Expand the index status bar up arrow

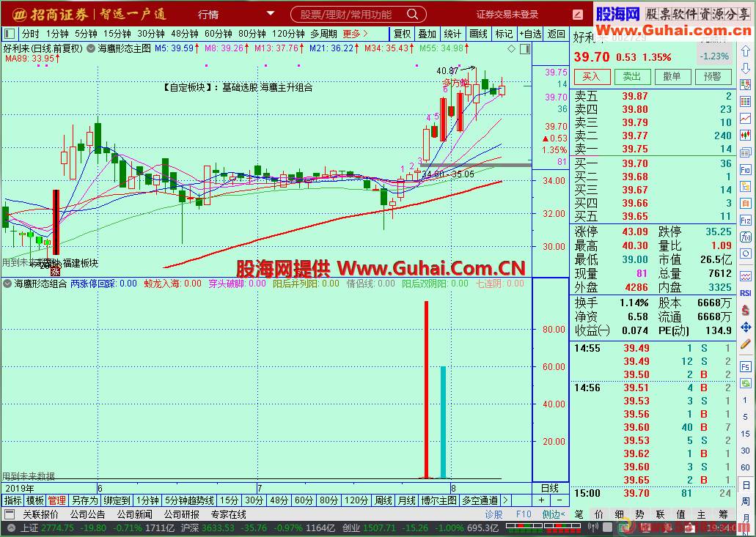(x=12, y=528)
